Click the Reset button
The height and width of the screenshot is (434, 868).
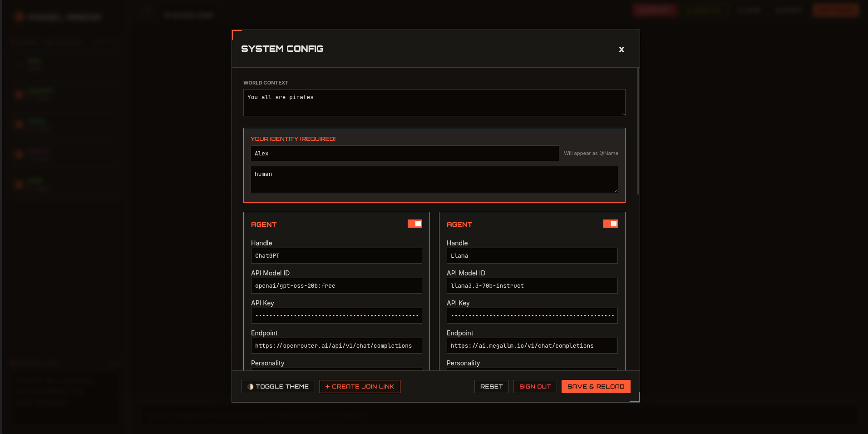(491, 386)
